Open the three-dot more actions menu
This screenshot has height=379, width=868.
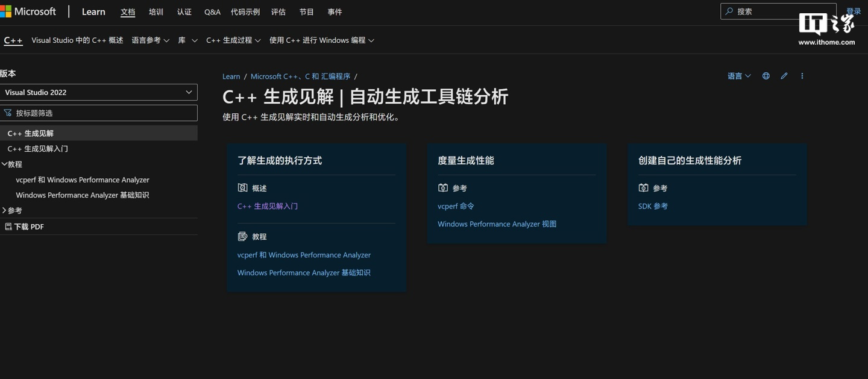click(x=802, y=76)
